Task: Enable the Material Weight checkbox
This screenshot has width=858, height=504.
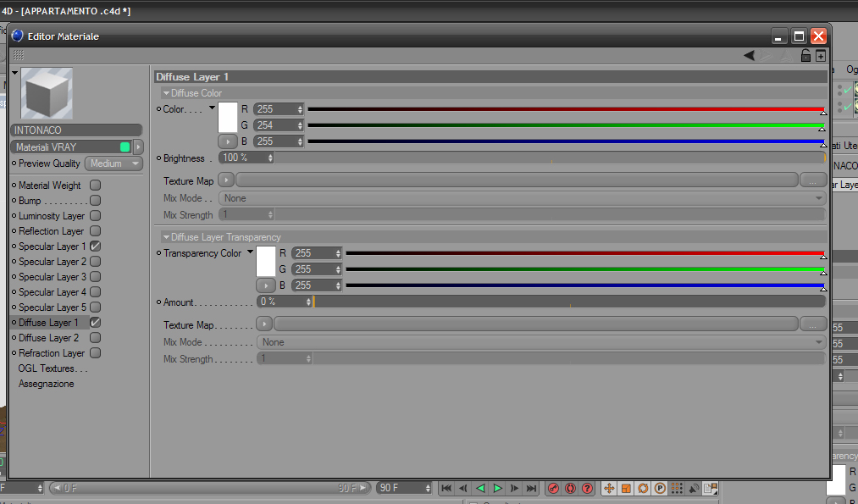Action: point(95,185)
